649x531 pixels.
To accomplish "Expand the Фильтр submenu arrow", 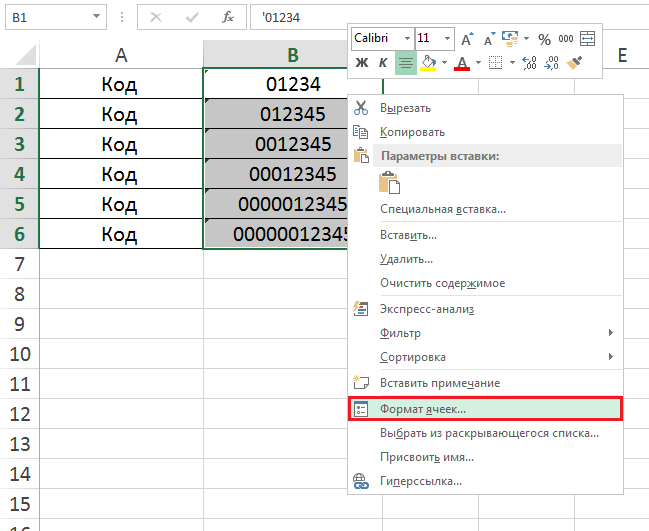I will click(x=611, y=333).
